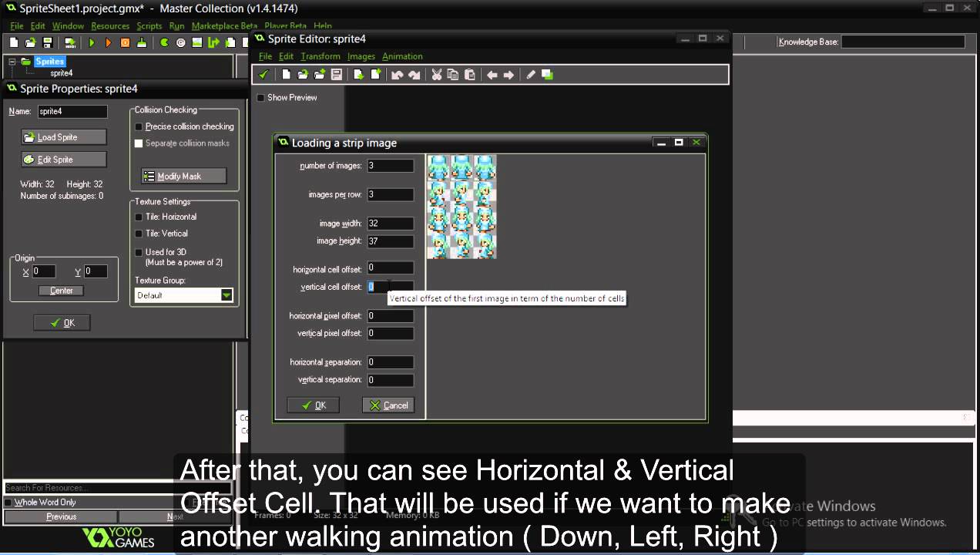Viewport: 980px width, 555px height.
Task: Click the number of images field
Action: coord(391,166)
